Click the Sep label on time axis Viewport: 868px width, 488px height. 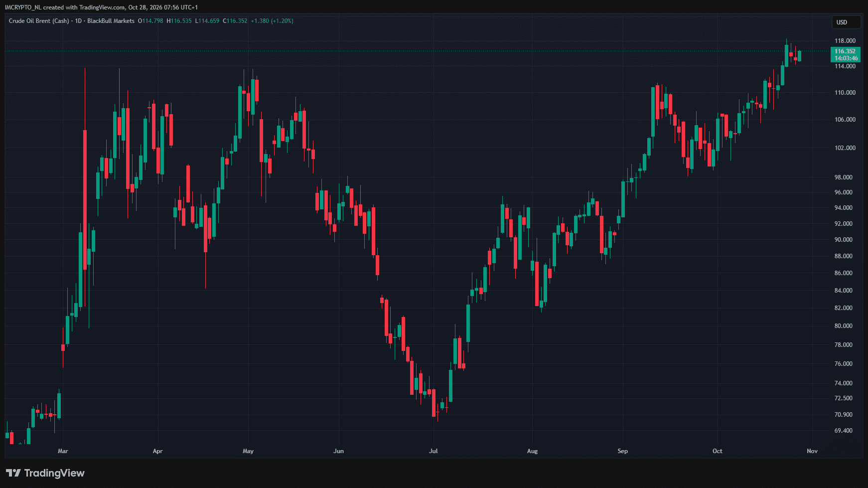point(622,451)
